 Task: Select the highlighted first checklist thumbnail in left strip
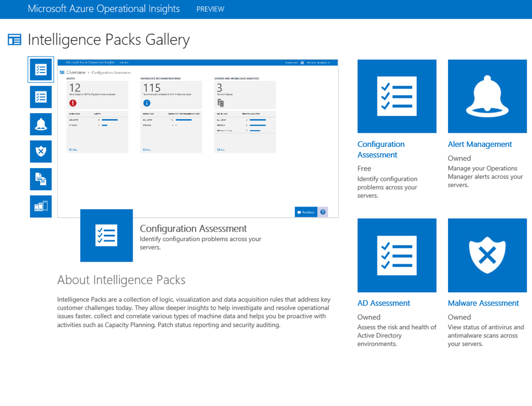(x=41, y=70)
